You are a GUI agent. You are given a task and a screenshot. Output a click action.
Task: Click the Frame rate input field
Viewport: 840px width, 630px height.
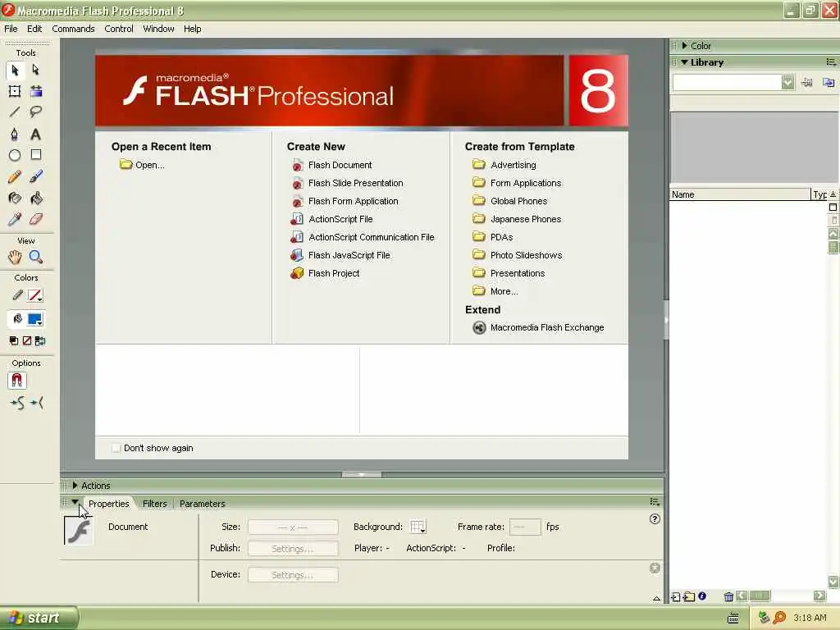525,527
